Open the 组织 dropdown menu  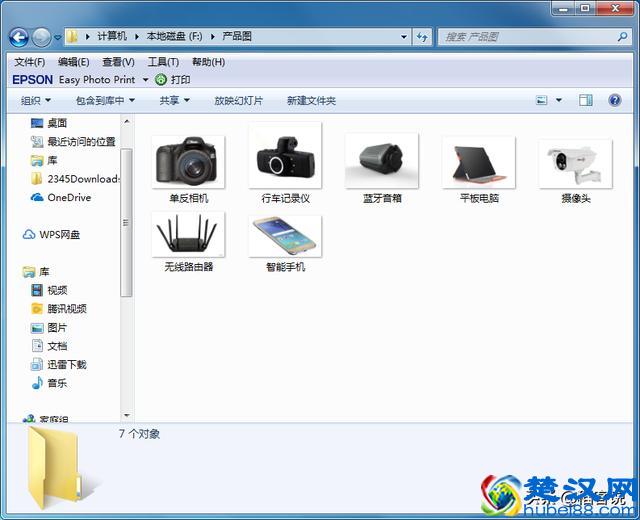[x=36, y=100]
